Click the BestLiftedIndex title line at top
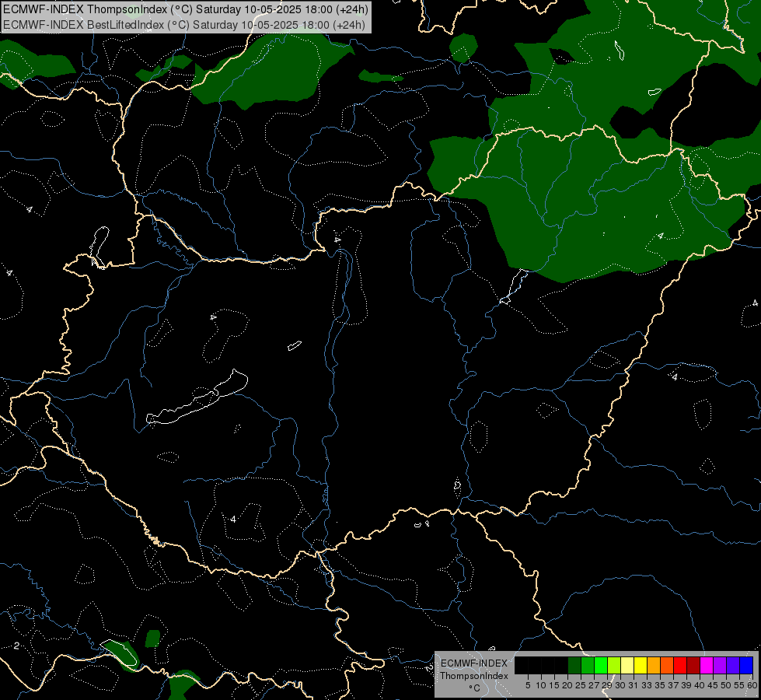Image resolution: width=761 pixels, height=700 pixels. [184, 24]
